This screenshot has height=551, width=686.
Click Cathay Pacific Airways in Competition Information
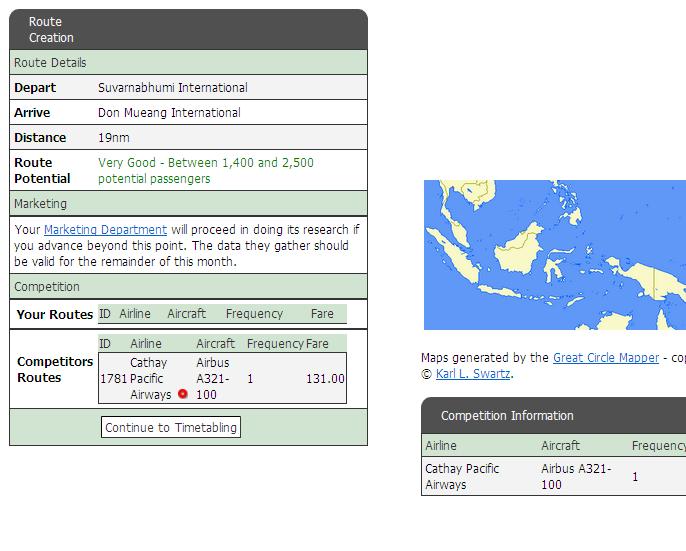tap(462, 477)
